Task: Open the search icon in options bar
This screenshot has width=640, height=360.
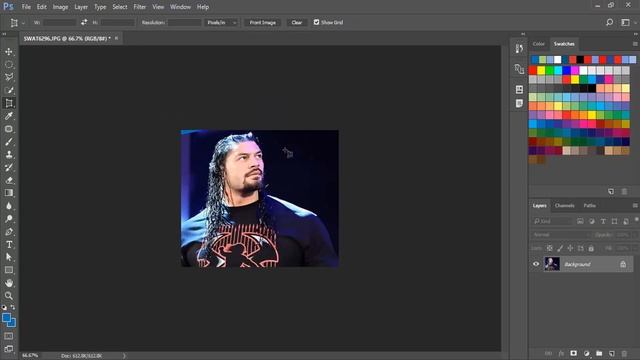Action: point(609,22)
